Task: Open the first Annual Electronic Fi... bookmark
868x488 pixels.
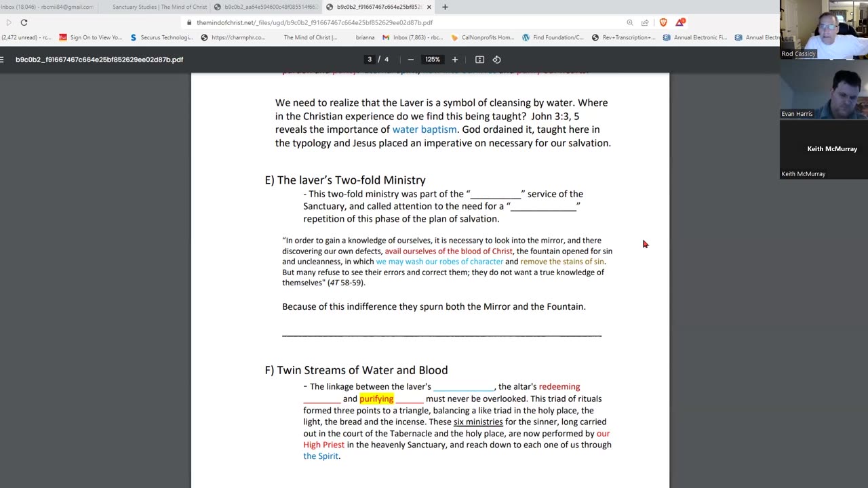Action: click(695, 37)
